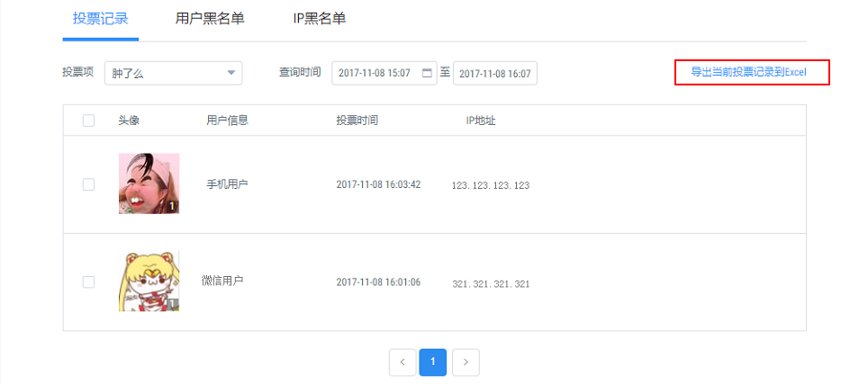Check the box for 微信用户 row

point(88,281)
